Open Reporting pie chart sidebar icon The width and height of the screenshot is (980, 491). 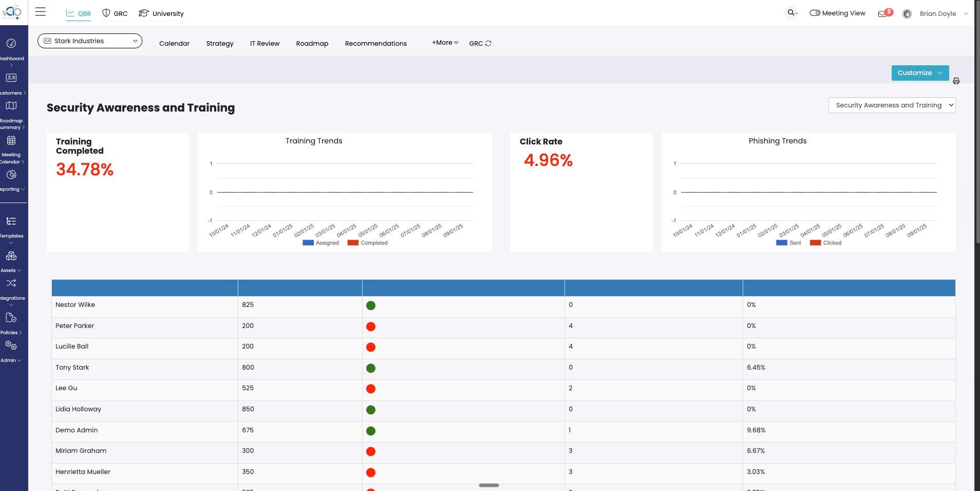[11, 175]
